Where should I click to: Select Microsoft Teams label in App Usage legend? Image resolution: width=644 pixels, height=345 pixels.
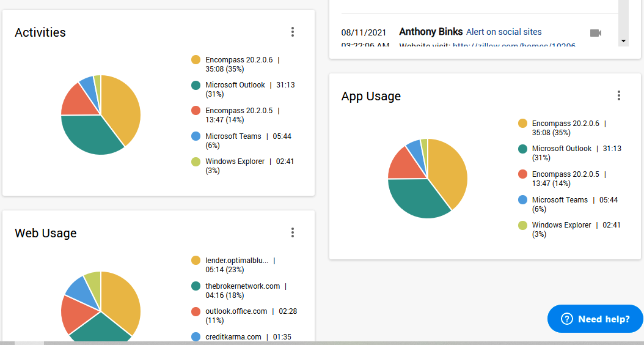pyautogui.click(x=560, y=200)
